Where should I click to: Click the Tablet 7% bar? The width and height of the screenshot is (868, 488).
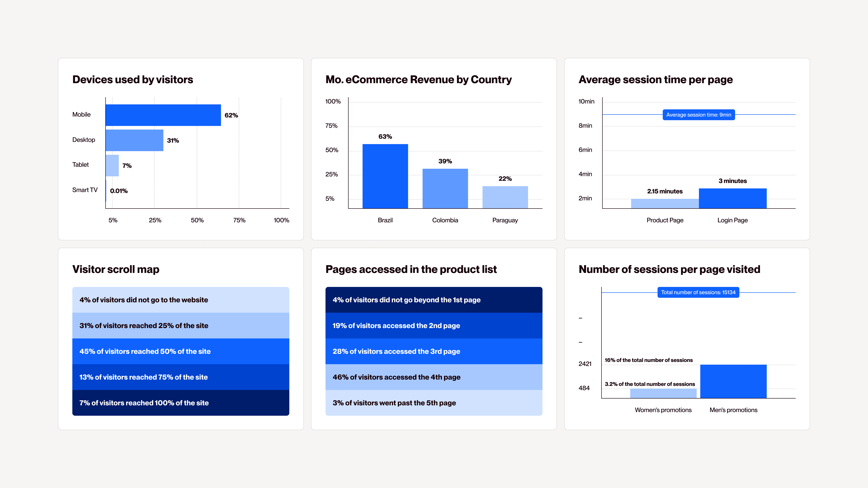pyautogui.click(x=112, y=165)
